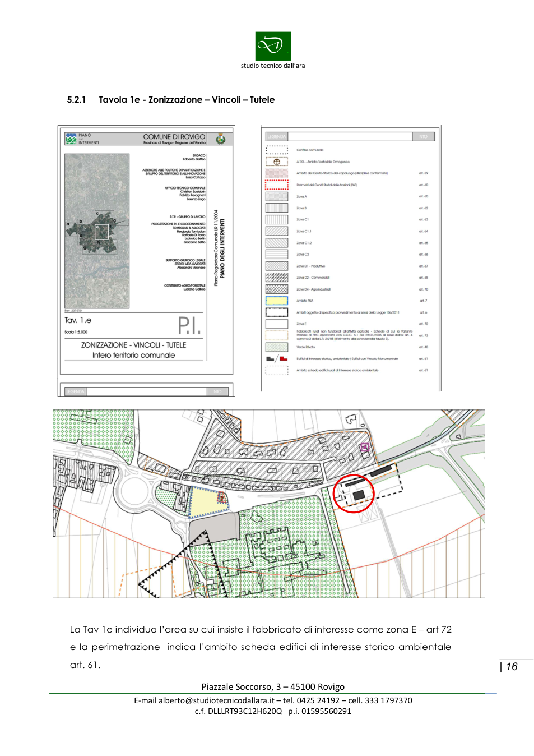
Task: Click the 'ZONIZZAZIONE - VINCOLI - TUTELE' title
Action: pos(133,345)
